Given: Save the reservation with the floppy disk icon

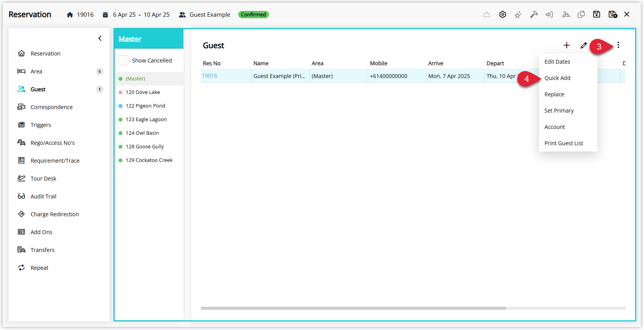Looking at the screenshot, I should pyautogui.click(x=597, y=14).
